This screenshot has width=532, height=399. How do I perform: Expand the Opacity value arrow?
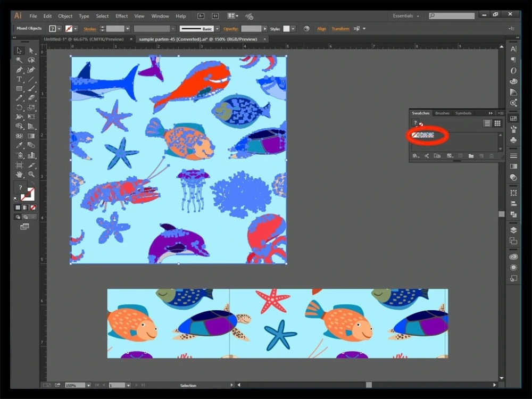point(265,29)
